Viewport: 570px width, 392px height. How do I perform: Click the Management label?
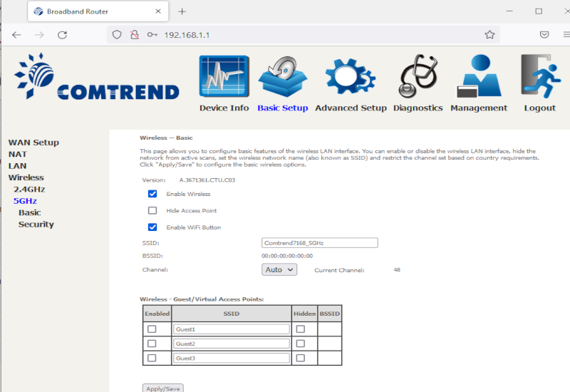coord(479,108)
